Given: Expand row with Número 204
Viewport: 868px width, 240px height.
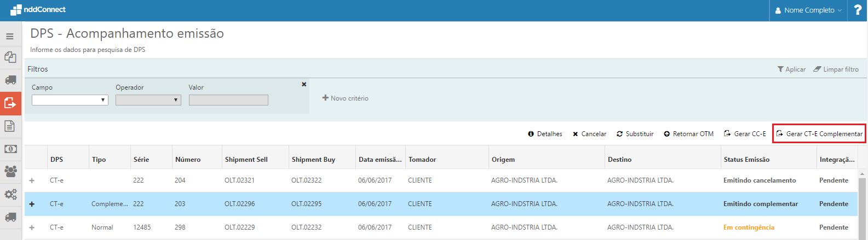Looking at the screenshot, I should click(32, 180).
